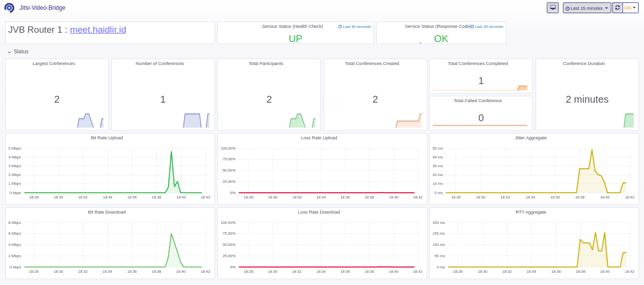Collapse the Status row
644x285 pixels.
click(x=18, y=51)
